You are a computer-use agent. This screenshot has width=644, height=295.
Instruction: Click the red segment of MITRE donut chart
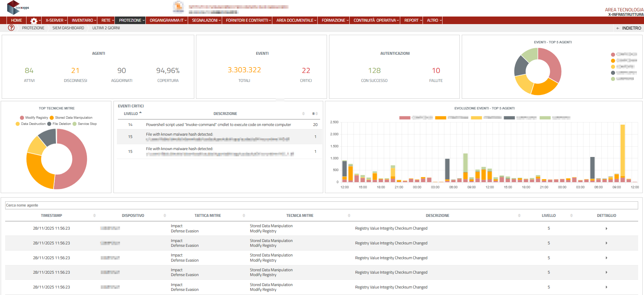coord(80,158)
